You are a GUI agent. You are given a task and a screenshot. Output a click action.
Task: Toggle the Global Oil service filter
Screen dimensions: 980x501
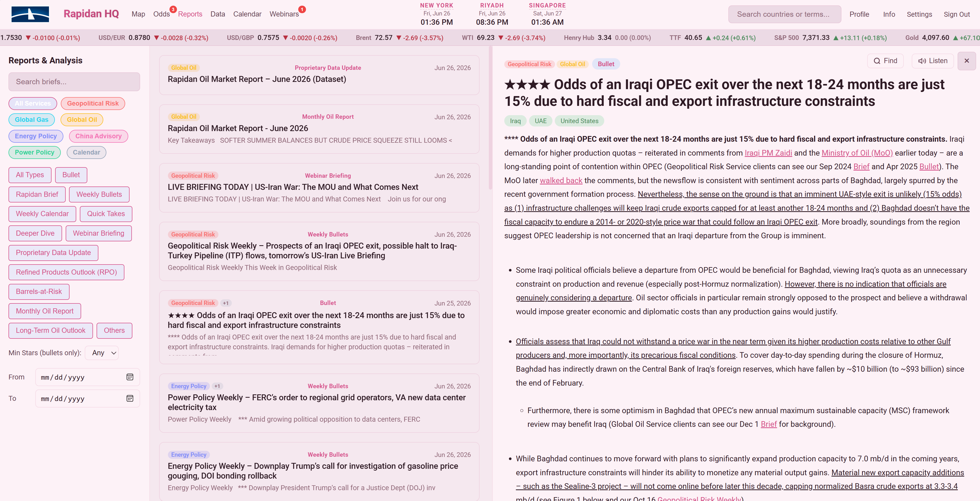click(x=82, y=120)
